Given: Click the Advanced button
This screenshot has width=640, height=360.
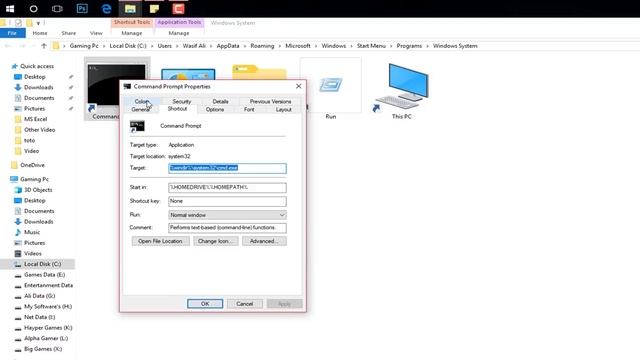Looking at the screenshot, I should pos(264,241).
